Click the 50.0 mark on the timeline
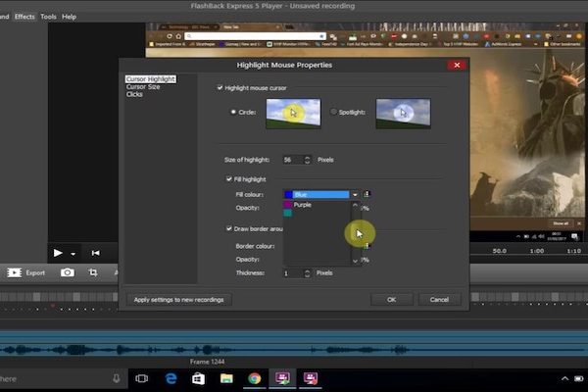 tap(499, 251)
